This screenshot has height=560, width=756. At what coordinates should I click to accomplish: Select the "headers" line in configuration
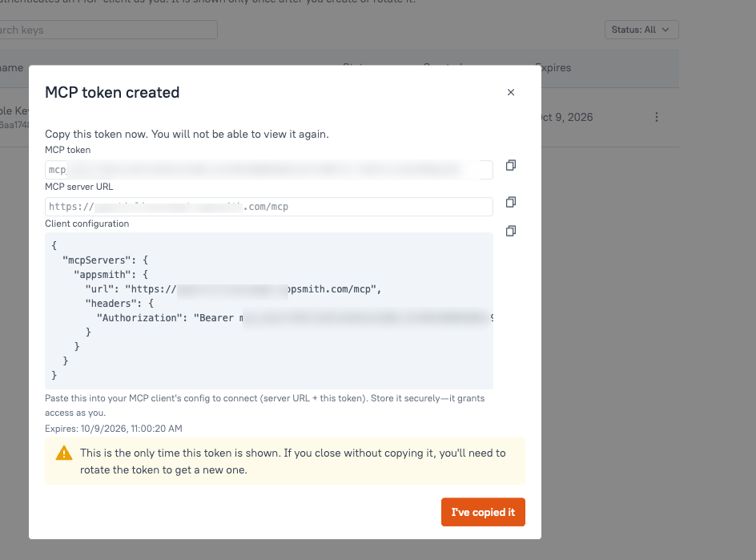pos(119,304)
